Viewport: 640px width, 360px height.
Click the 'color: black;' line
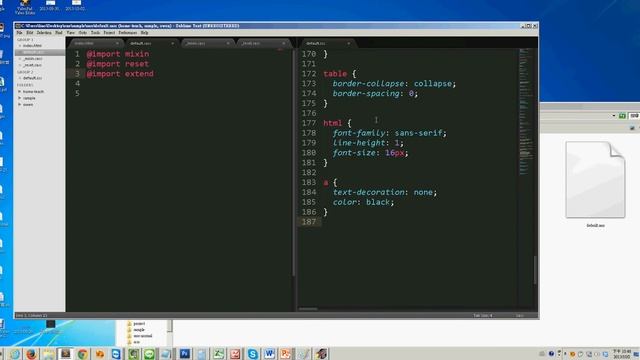[x=363, y=202]
